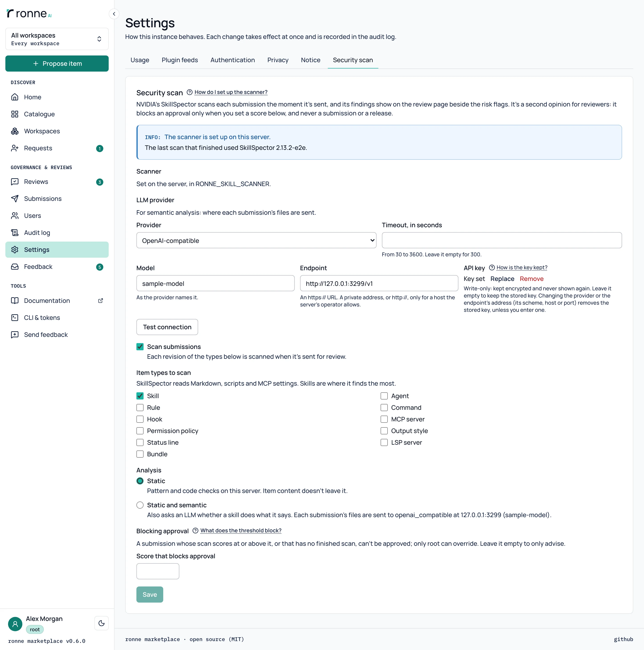
Task: Focus the Endpoint URL field
Action: [379, 283]
